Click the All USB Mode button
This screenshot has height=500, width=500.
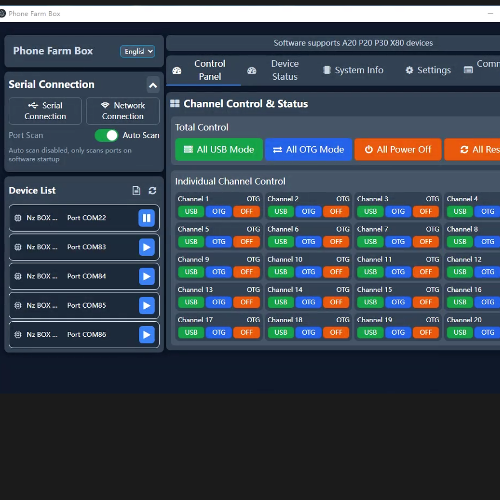[x=219, y=150]
